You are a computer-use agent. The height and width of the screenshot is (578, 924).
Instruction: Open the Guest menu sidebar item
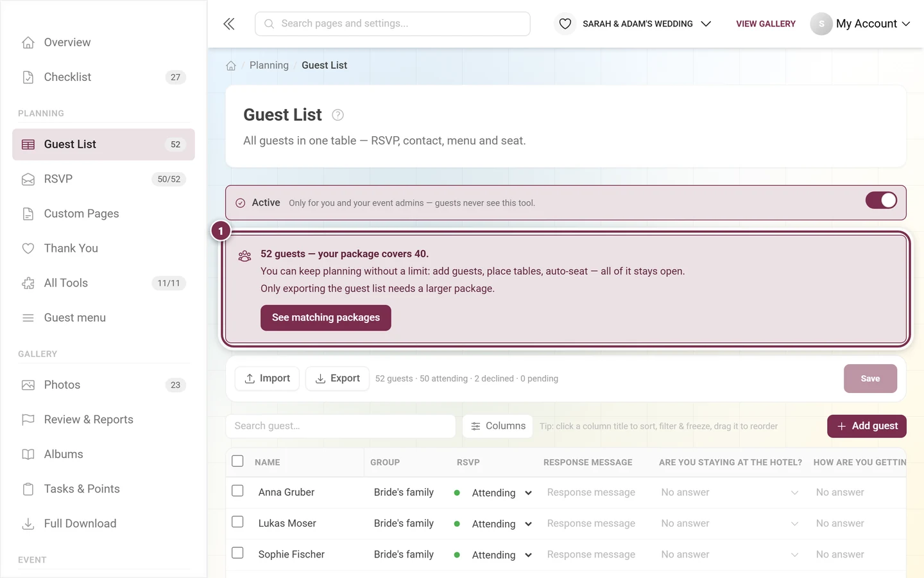point(103,318)
